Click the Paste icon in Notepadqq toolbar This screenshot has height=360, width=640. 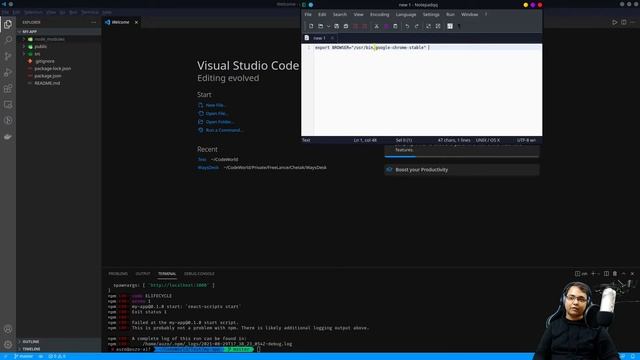[395, 26]
